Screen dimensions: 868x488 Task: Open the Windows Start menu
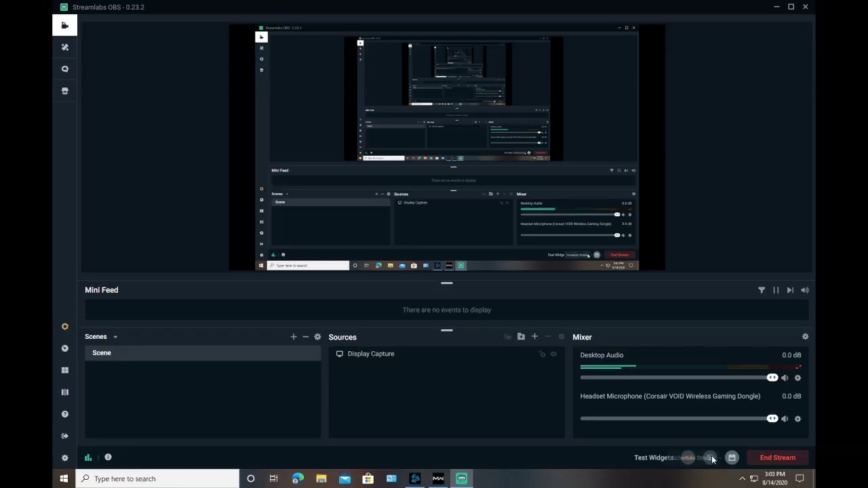pyautogui.click(x=64, y=479)
